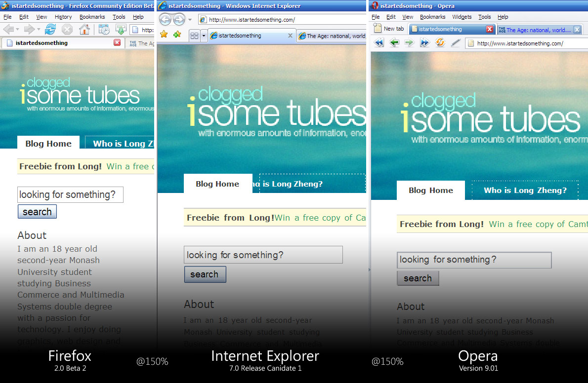
Task: Open the Firefox History menu
Action: pos(63,17)
